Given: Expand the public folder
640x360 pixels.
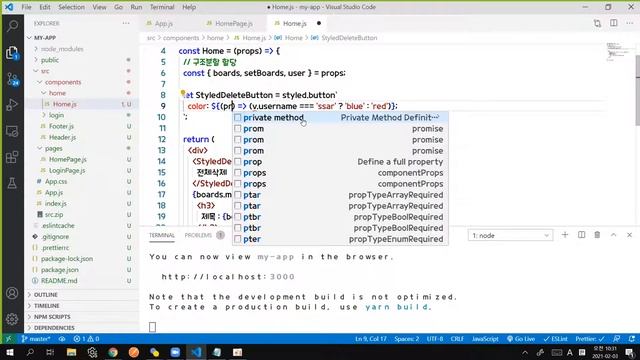Looking at the screenshot, I should point(50,60).
